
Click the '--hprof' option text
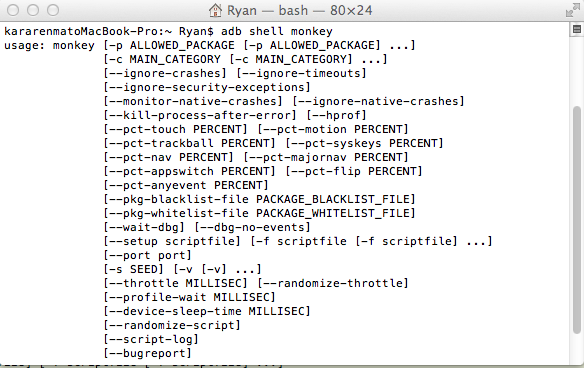pyautogui.click(x=337, y=115)
